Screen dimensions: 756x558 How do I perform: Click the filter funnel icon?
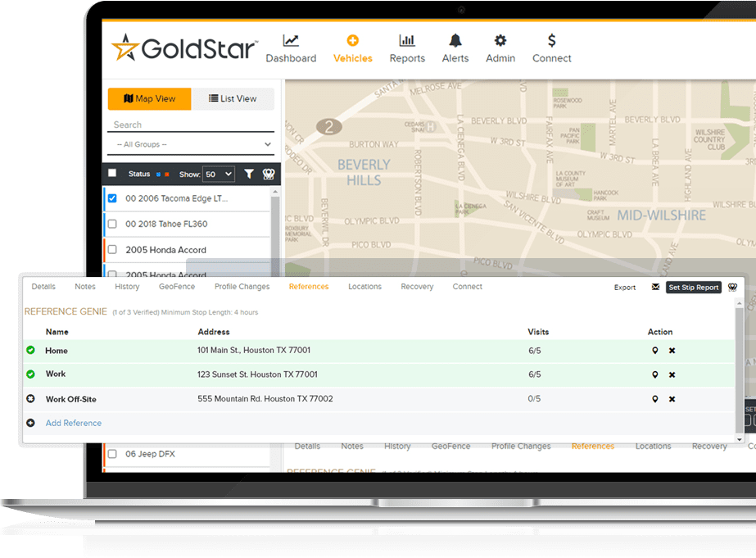(249, 174)
